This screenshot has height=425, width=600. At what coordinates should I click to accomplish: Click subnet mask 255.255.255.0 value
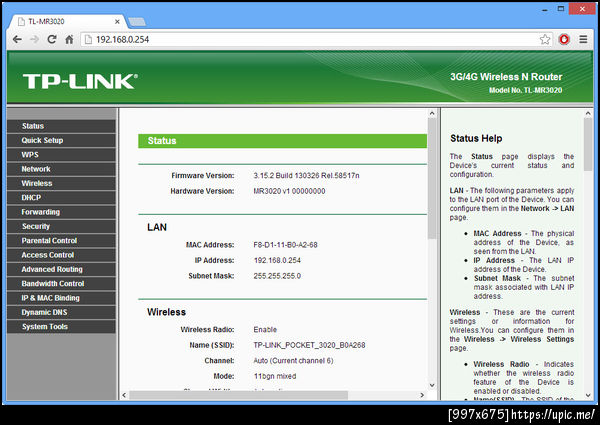click(x=277, y=276)
